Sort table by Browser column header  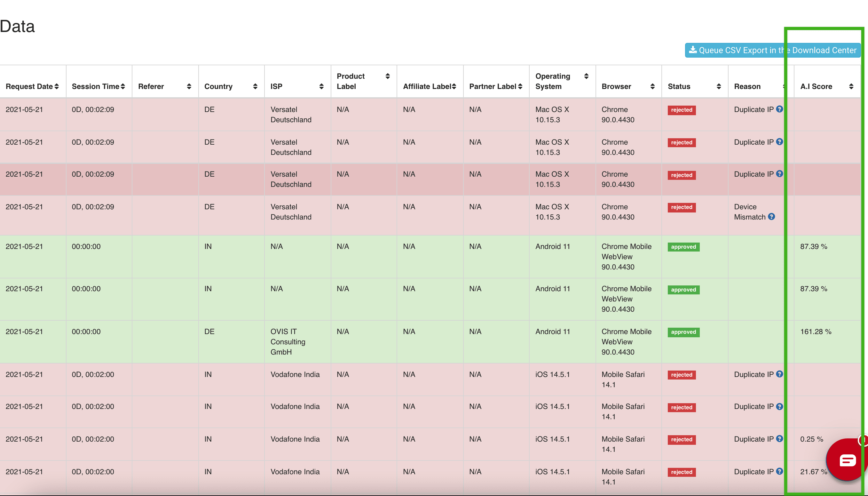click(x=652, y=86)
